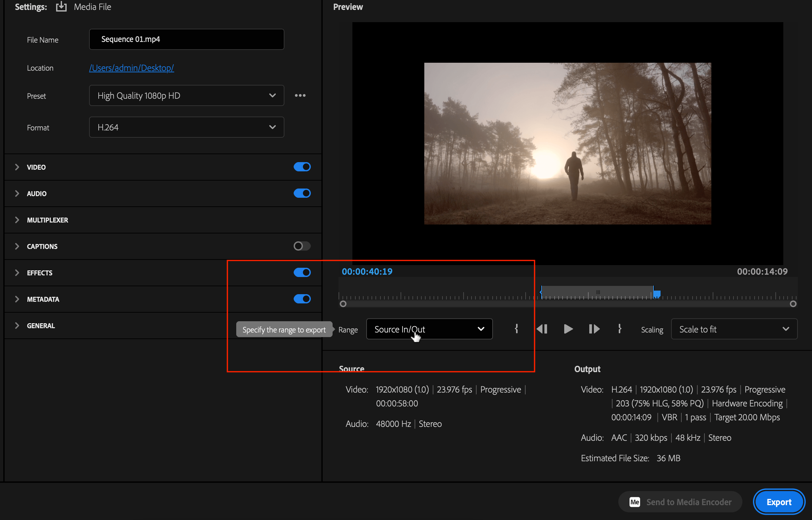Disable the Video track toggle

pyautogui.click(x=302, y=166)
